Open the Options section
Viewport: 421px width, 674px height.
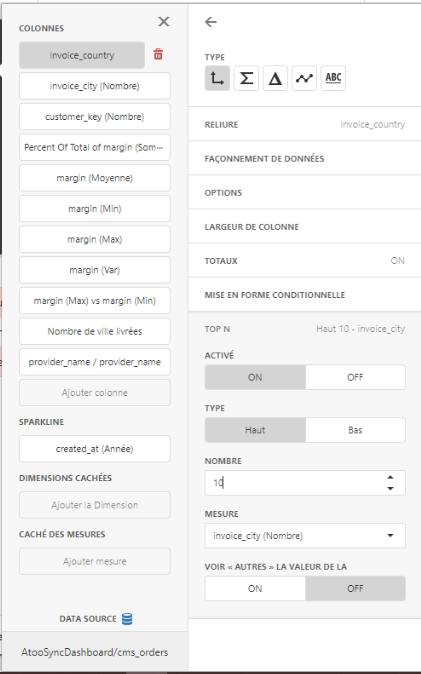tap(304, 193)
